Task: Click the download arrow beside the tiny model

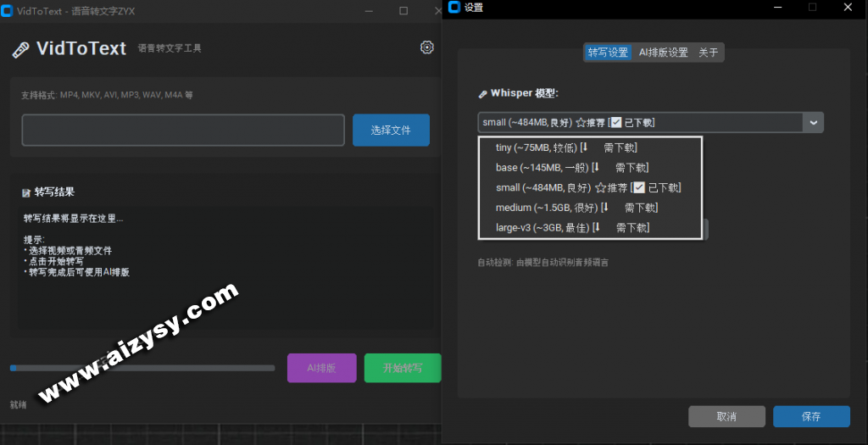Action: [584, 148]
